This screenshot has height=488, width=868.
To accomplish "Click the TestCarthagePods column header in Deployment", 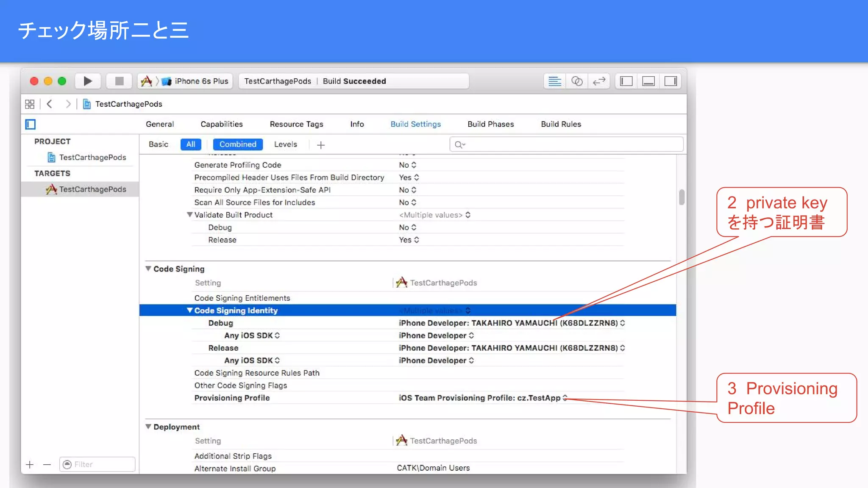I will click(437, 441).
